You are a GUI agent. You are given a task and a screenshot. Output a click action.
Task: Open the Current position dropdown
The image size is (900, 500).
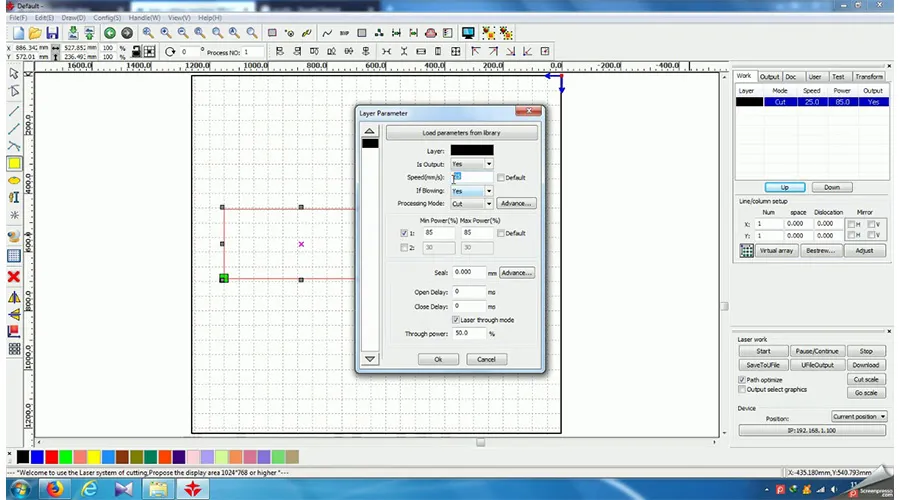pyautogui.click(x=858, y=416)
